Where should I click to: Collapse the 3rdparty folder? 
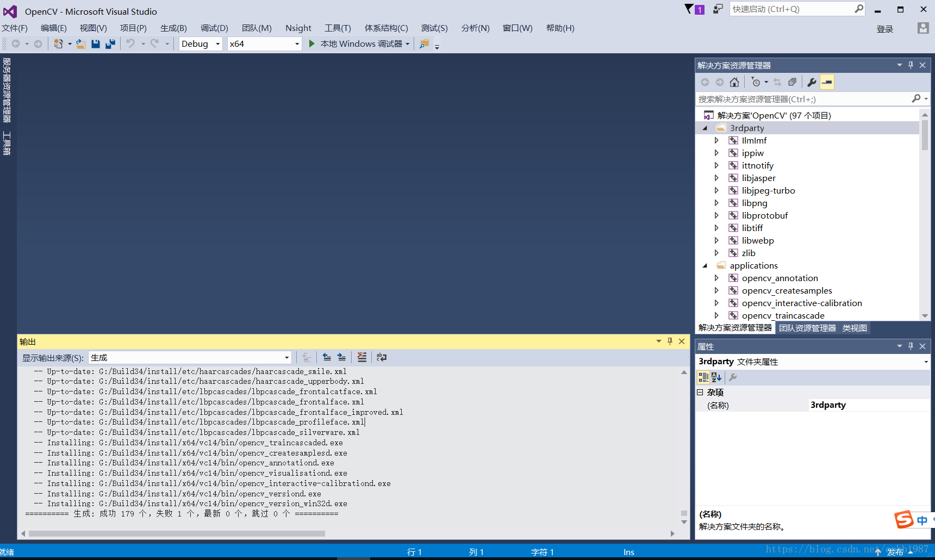(x=705, y=128)
